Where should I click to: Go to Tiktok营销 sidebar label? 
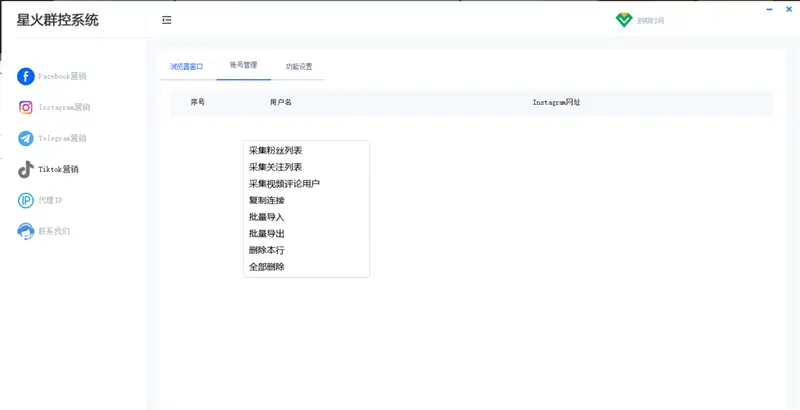(59, 169)
